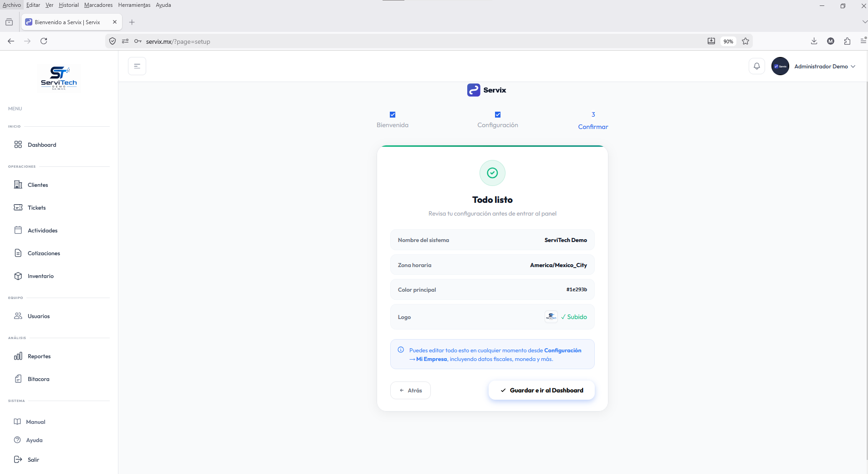This screenshot has height=474, width=868.
Task: Open the notifications bell icon
Action: click(x=757, y=66)
